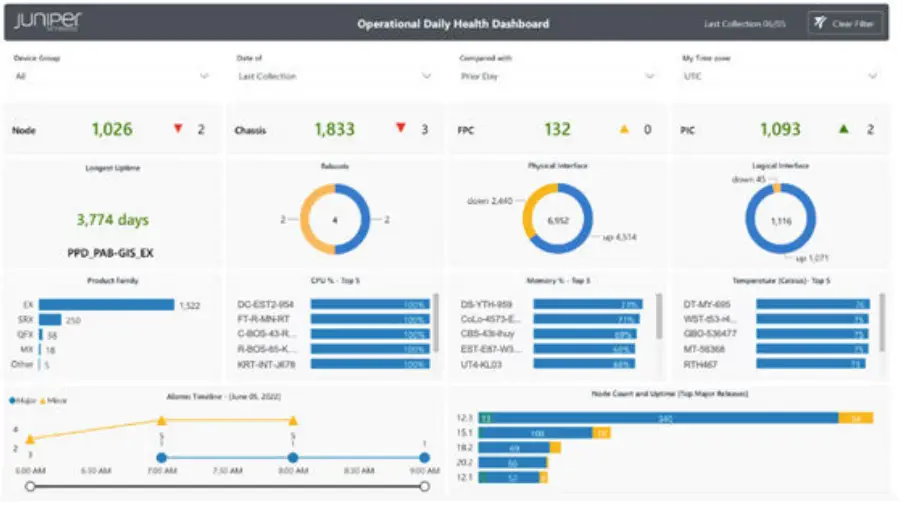Click the Other row in Product Family

(30, 364)
